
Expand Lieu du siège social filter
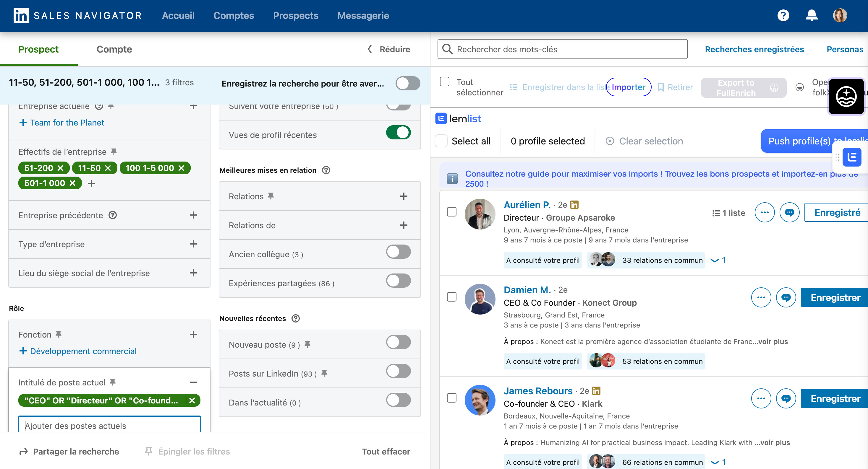point(193,273)
